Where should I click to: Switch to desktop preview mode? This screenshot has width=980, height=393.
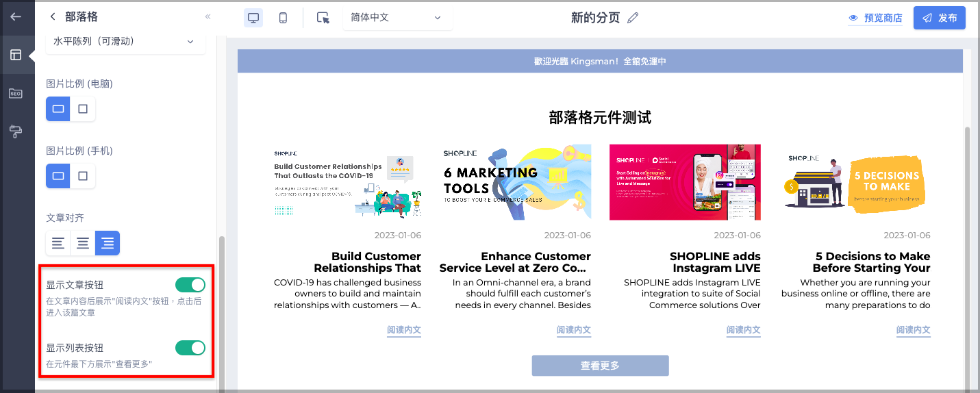pos(253,18)
